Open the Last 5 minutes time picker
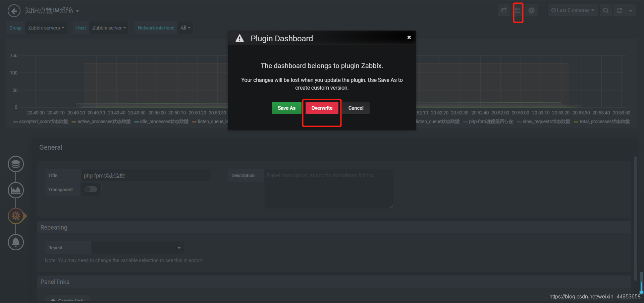 pyautogui.click(x=573, y=10)
